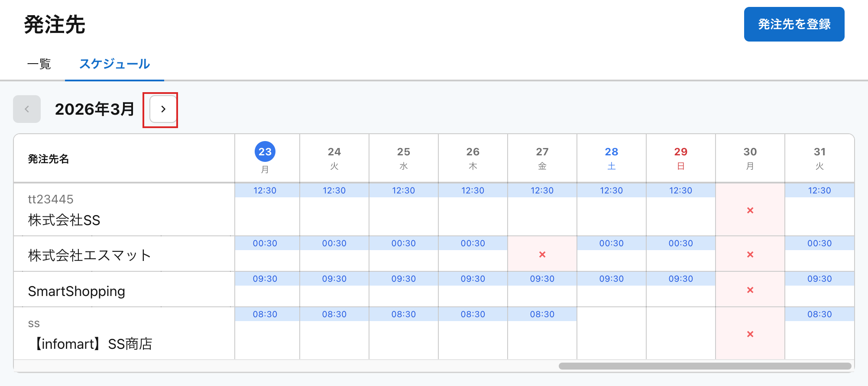Switch to the 一覧 tab
Viewport: 868px width, 386px height.
click(x=39, y=64)
